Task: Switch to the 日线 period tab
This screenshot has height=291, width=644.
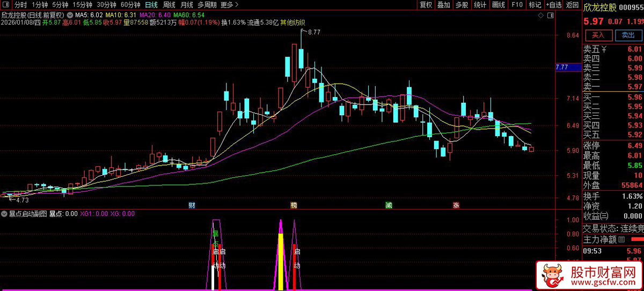Action: click(x=151, y=5)
